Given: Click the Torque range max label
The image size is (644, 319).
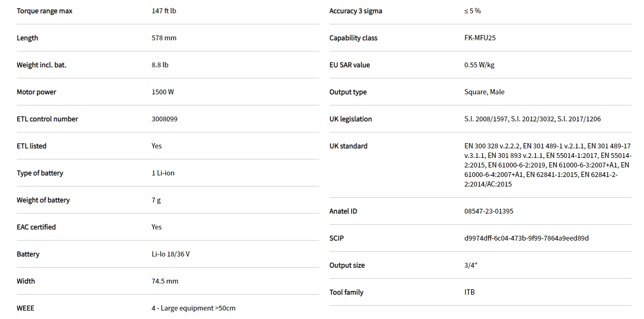Looking at the screenshot, I should point(45,11).
